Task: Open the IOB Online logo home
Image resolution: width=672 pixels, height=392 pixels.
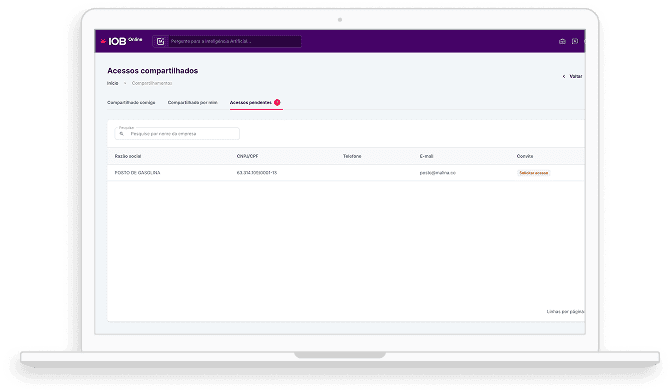Action: point(121,41)
